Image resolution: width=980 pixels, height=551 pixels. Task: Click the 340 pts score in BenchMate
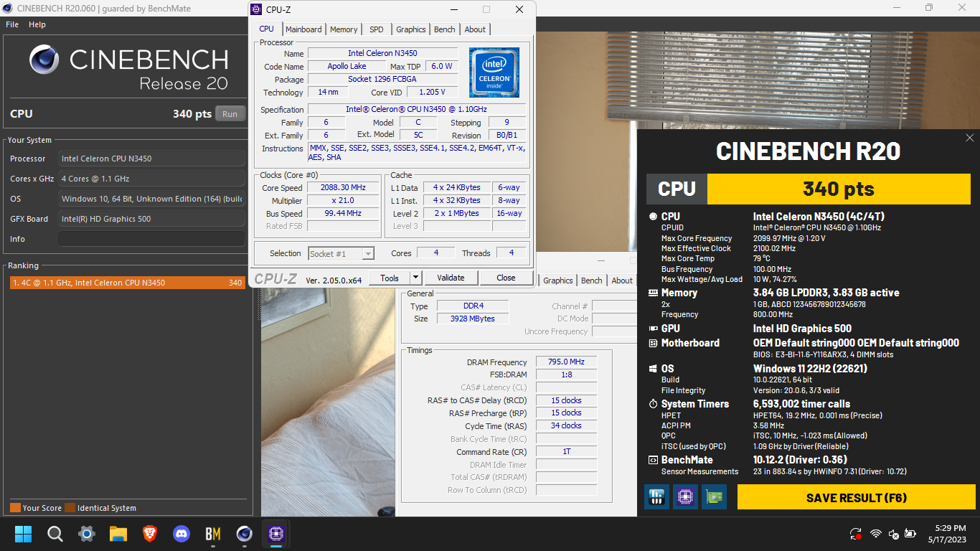tap(838, 189)
